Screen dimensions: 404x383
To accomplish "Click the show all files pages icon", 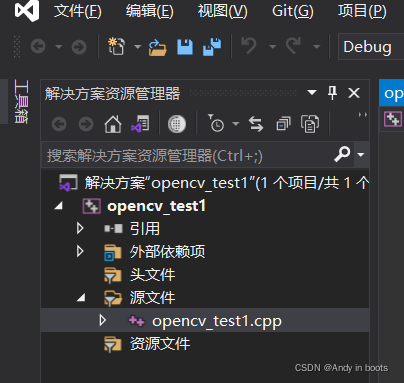I will click(x=310, y=124).
